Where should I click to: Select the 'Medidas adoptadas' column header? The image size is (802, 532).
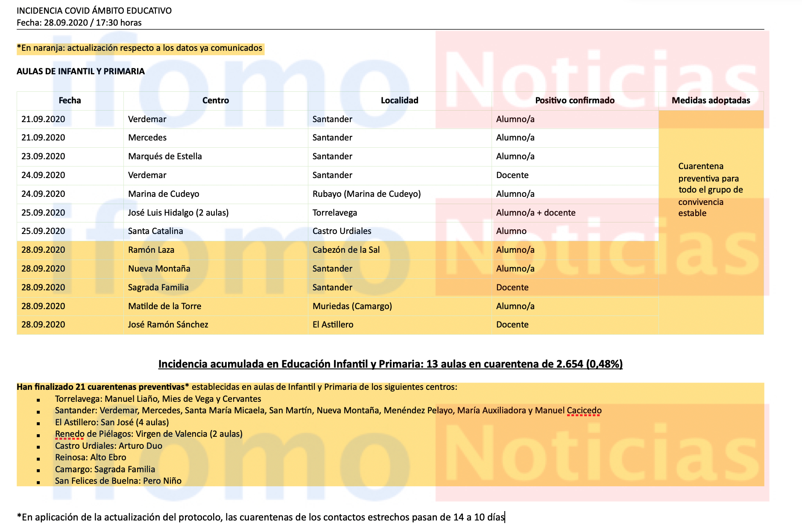(x=711, y=100)
